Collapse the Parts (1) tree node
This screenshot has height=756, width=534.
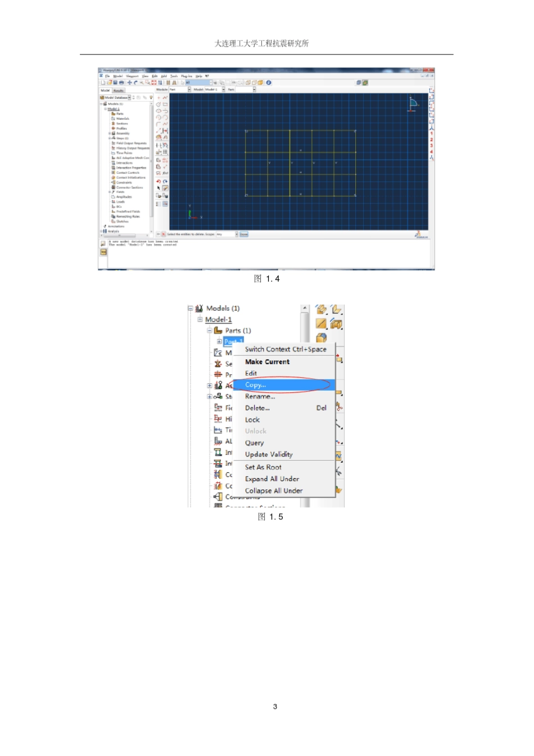click(x=209, y=331)
